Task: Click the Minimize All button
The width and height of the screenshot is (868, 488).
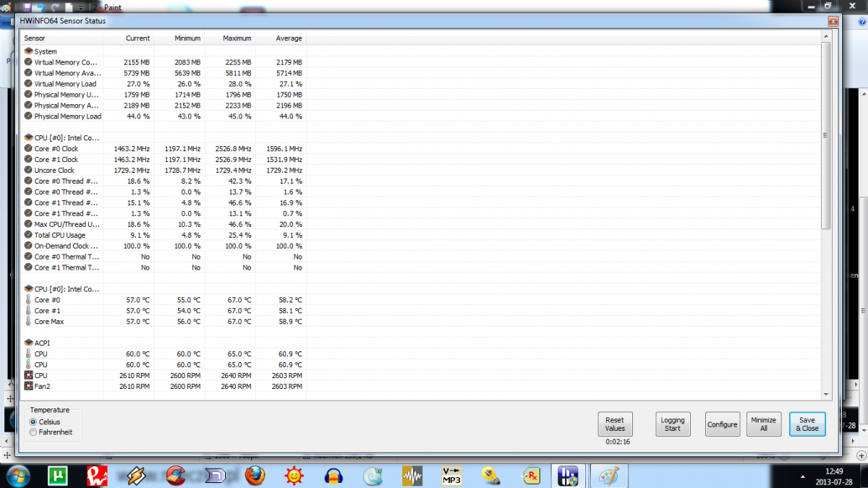Action: (764, 424)
